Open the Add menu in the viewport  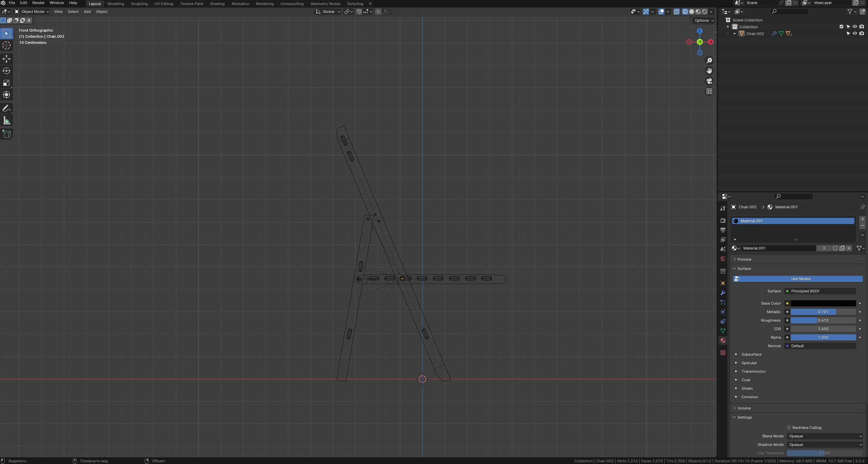[87, 12]
